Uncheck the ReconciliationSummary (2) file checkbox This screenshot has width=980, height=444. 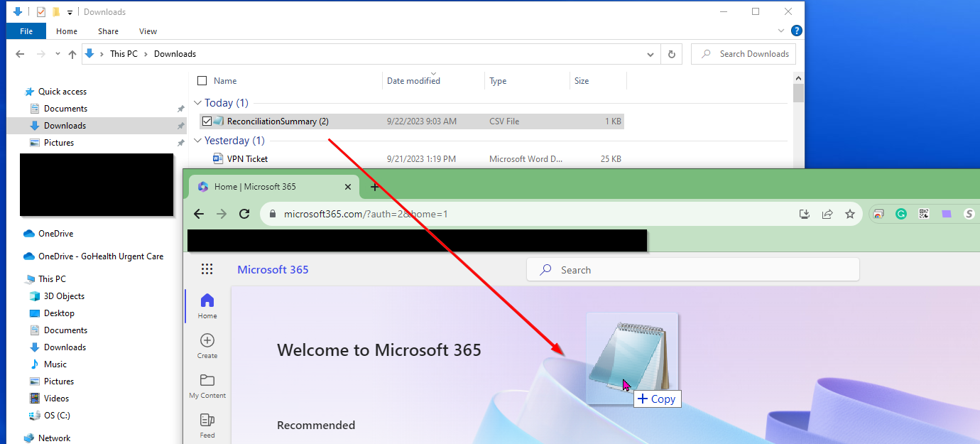207,121
